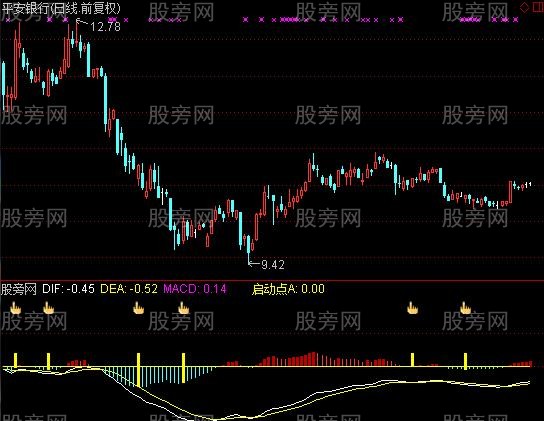Click the purple MACD: 0.14 readout
544x421 pixels.
(x=195, y=289)
